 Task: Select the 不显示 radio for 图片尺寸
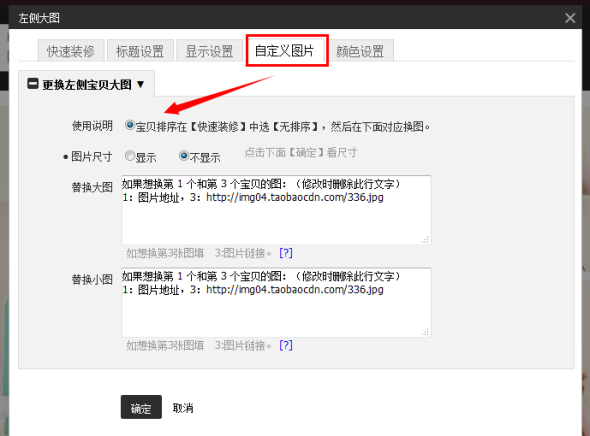click(184, 156)
